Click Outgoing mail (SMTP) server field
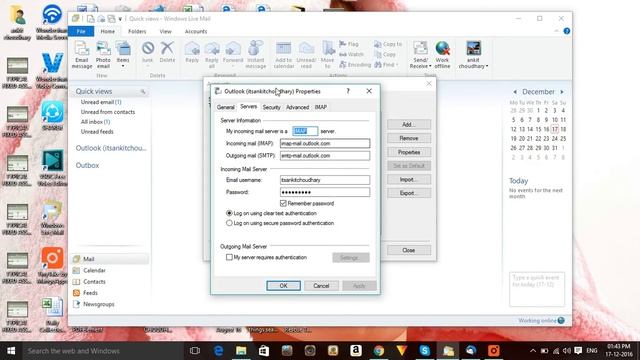This screenshot has height=360, width=640. [x=325, y=156]
